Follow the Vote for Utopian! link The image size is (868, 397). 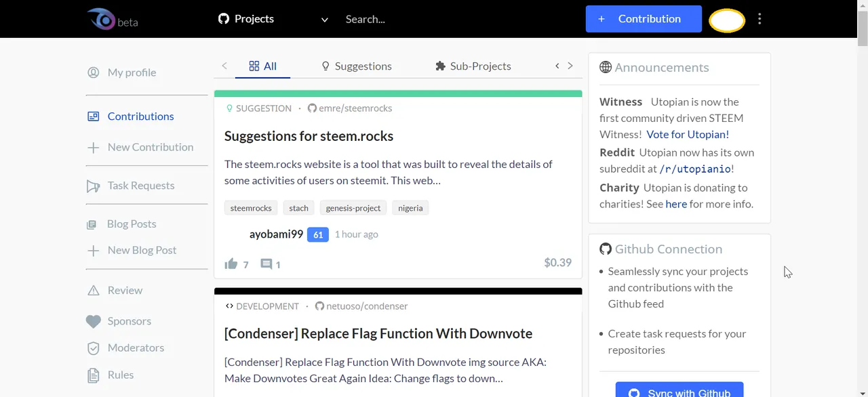(x=687, y=134)
